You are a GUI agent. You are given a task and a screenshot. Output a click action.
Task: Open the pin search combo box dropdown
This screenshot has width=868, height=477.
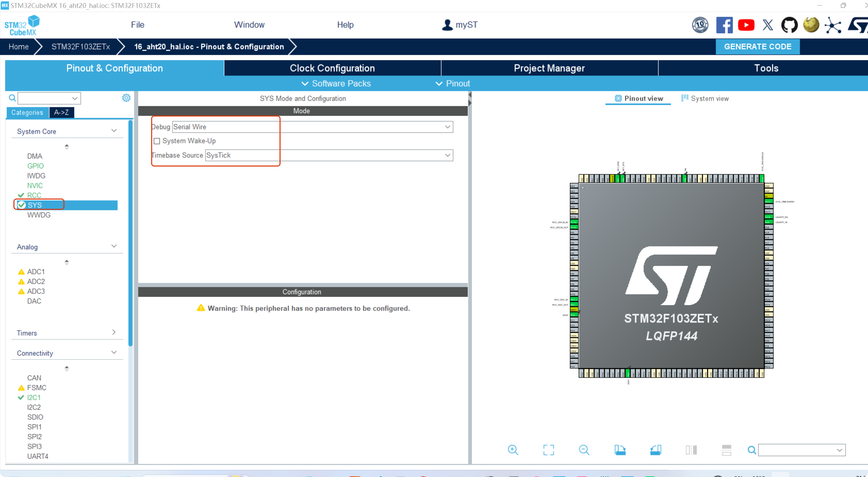(x=839, y=450)
